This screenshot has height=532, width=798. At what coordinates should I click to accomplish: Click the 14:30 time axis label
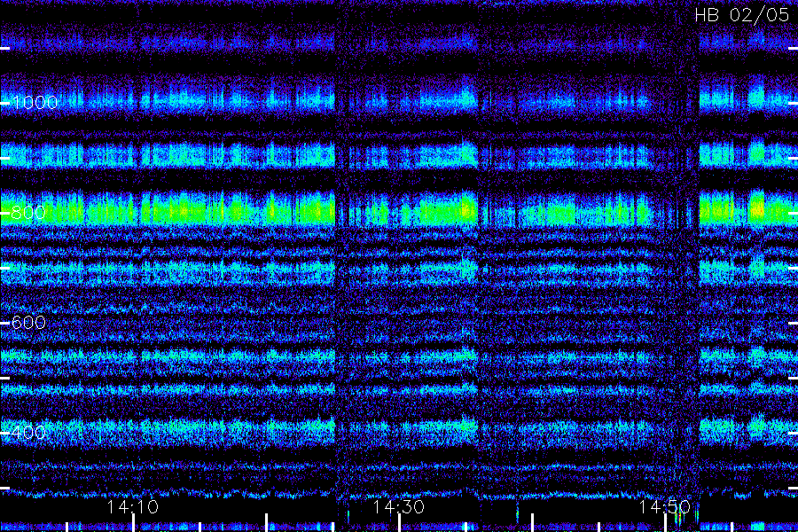tap(398, 507)
